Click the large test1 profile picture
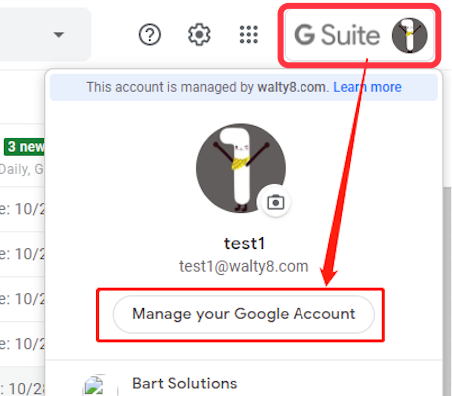The image size is (452, 396). click(241, 168)
